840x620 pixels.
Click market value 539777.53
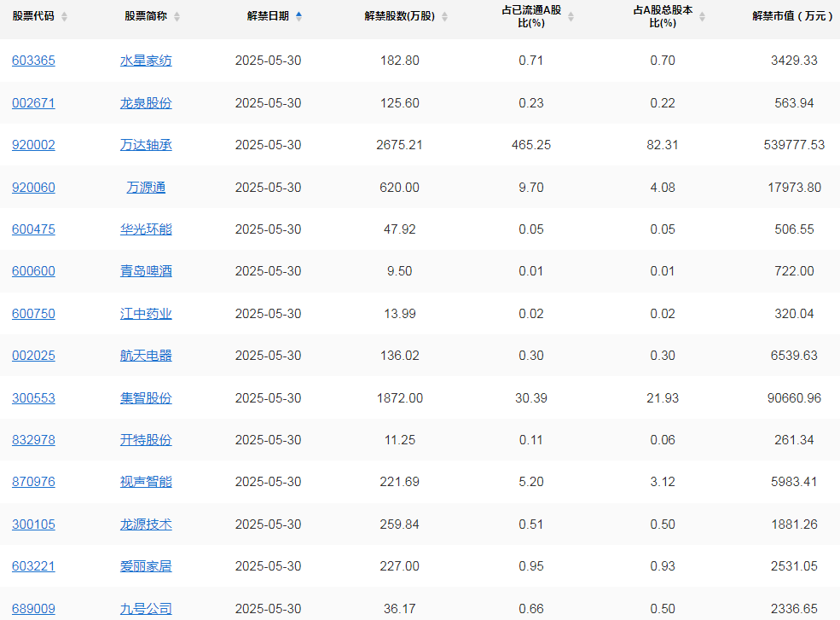[x=794, y=145]
